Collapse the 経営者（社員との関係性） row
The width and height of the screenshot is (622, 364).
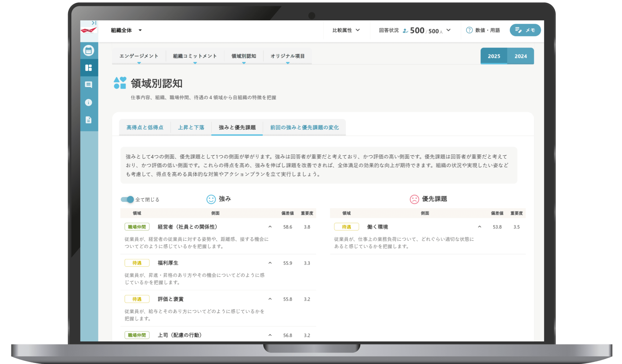[270, 227]
